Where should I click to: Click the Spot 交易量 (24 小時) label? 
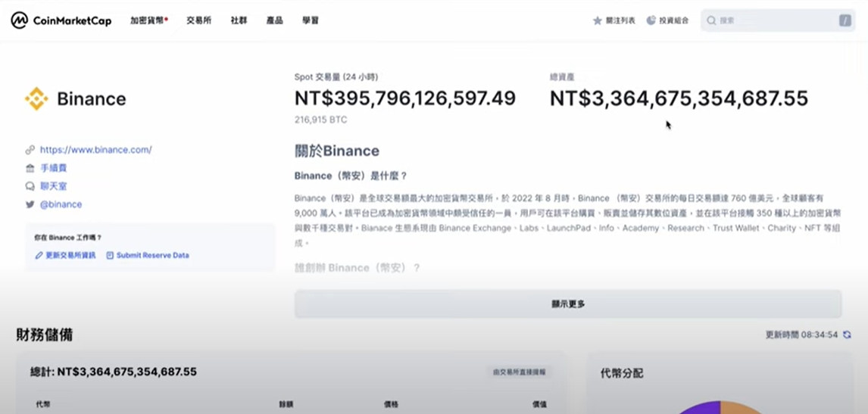336,77
